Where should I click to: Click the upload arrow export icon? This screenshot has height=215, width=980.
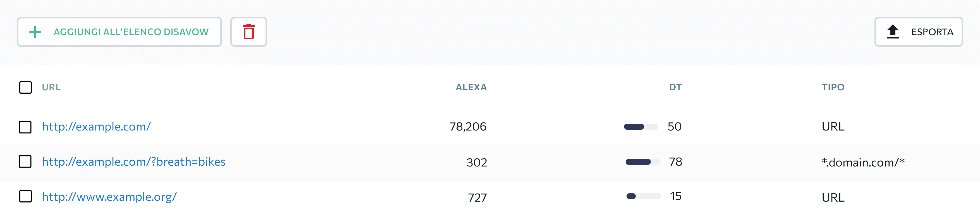[893, 32]
